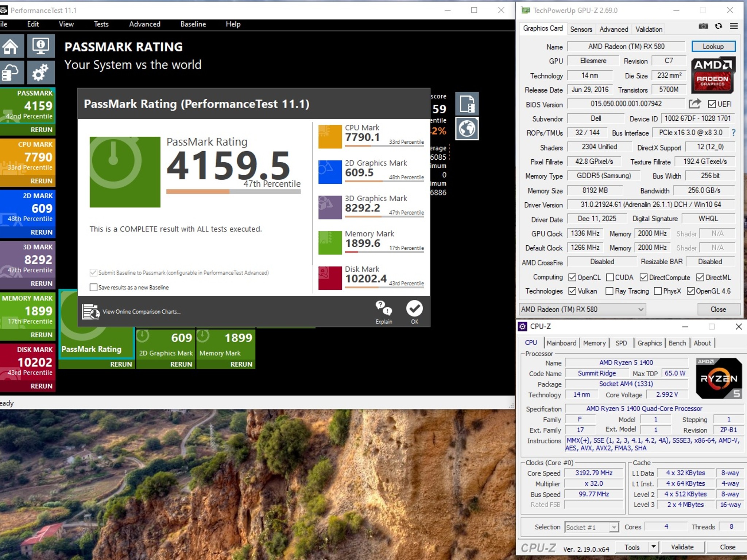Click the Validate button in CPU-Z
The width and height of the screenshot is (747, 560).
(682, 547)
